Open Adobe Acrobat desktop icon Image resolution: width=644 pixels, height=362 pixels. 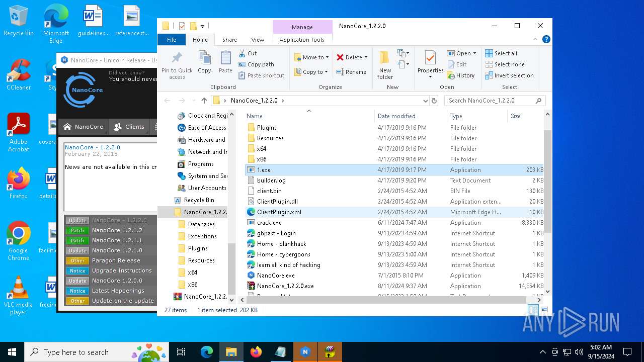pos(18,133)
